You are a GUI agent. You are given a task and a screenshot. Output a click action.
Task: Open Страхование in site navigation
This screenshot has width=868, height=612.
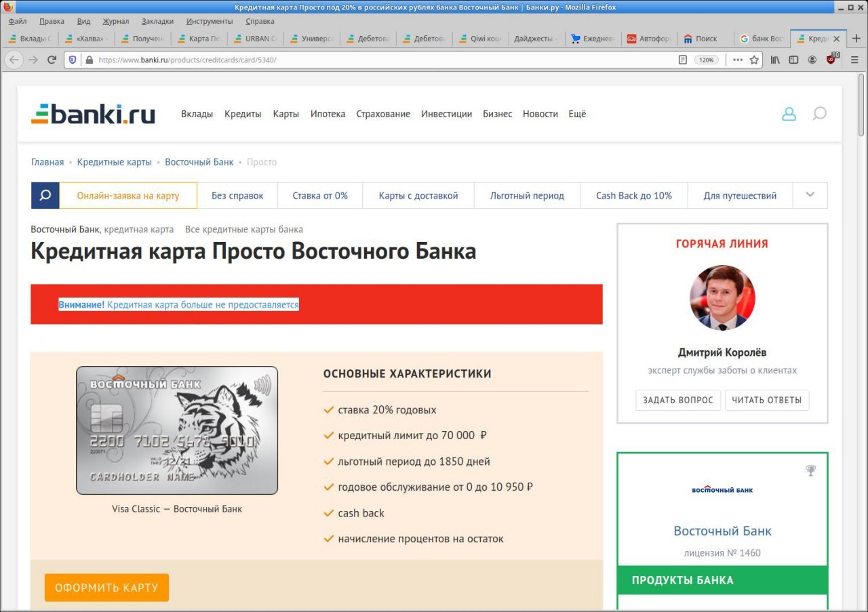(x=383, y=114)
